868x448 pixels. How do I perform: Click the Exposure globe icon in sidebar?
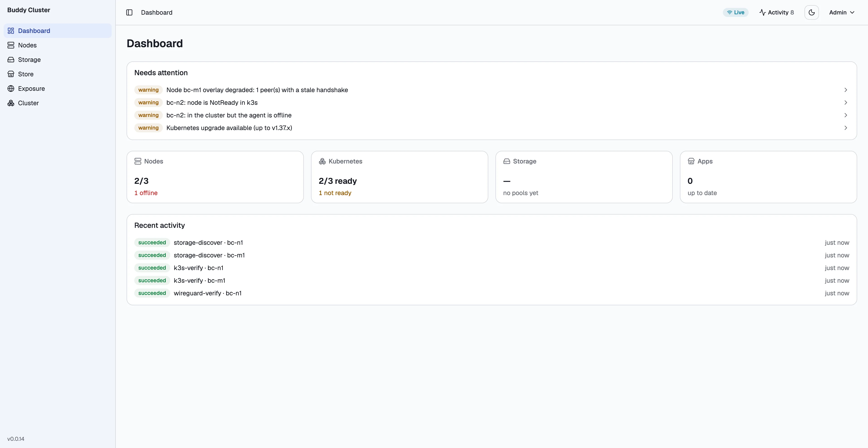click(x=11, y=89)
